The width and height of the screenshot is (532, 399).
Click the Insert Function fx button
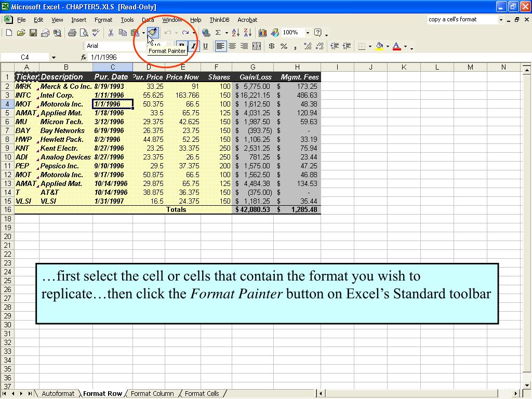84,57
